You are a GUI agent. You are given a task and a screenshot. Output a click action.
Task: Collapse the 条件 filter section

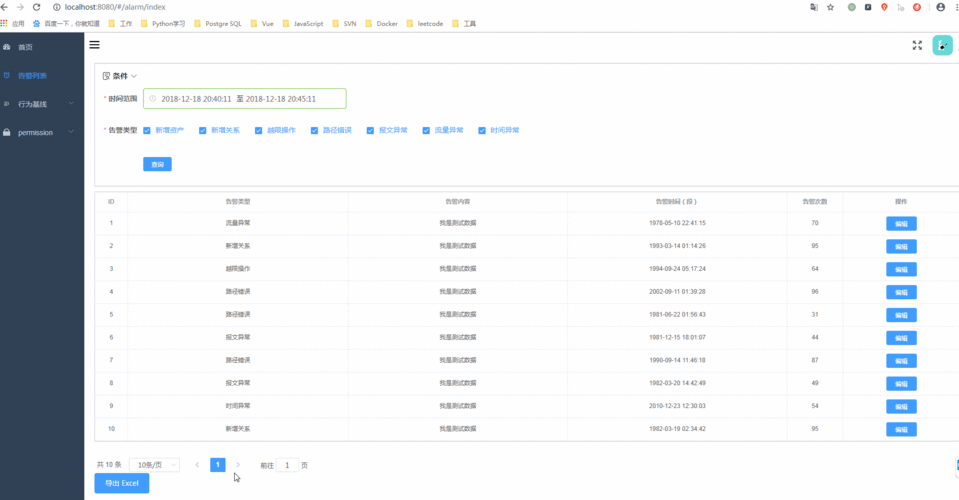[120, 76]
